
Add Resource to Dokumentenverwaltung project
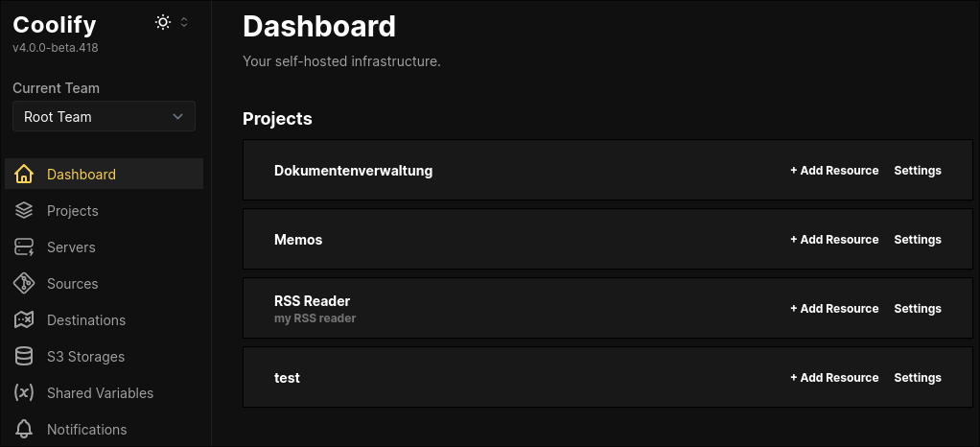tap(834, 170)
